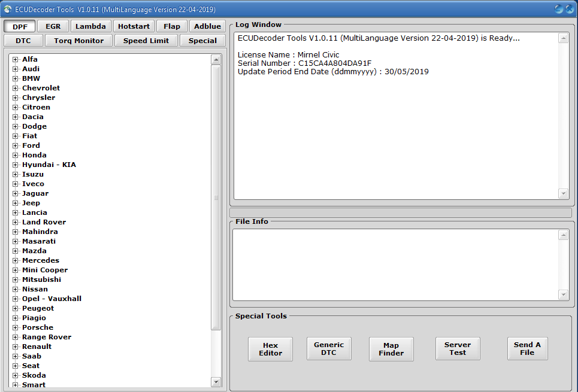Select Lancia in the brand tree
The image size is (578, 392).
(35, 212)
